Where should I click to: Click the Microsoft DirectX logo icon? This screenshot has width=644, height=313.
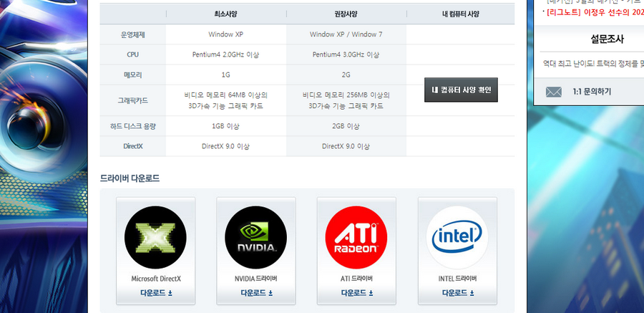point(155,238)
